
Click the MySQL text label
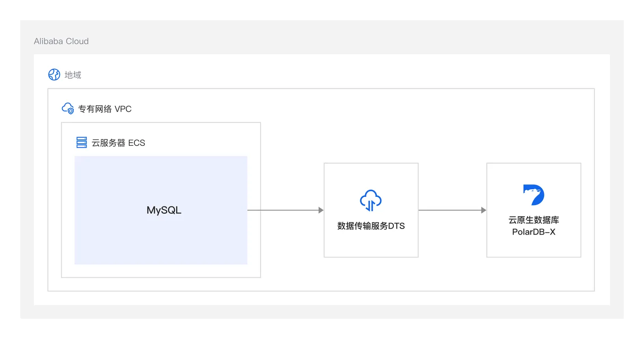pos(164,211)
